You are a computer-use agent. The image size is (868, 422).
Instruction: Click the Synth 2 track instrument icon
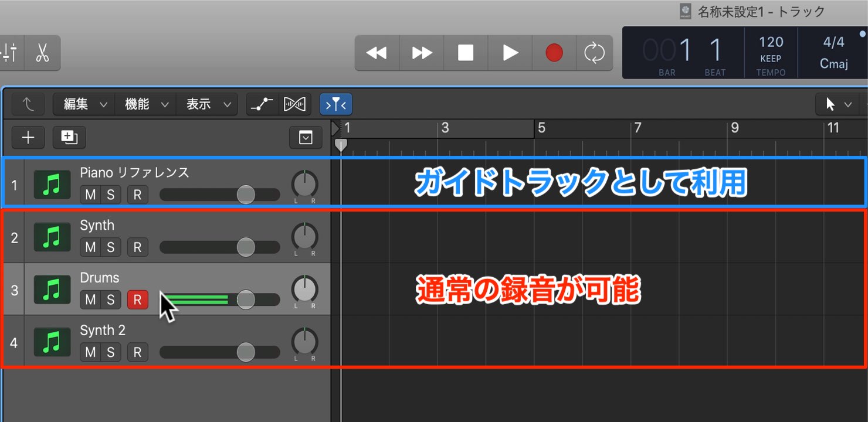(52, 342)
